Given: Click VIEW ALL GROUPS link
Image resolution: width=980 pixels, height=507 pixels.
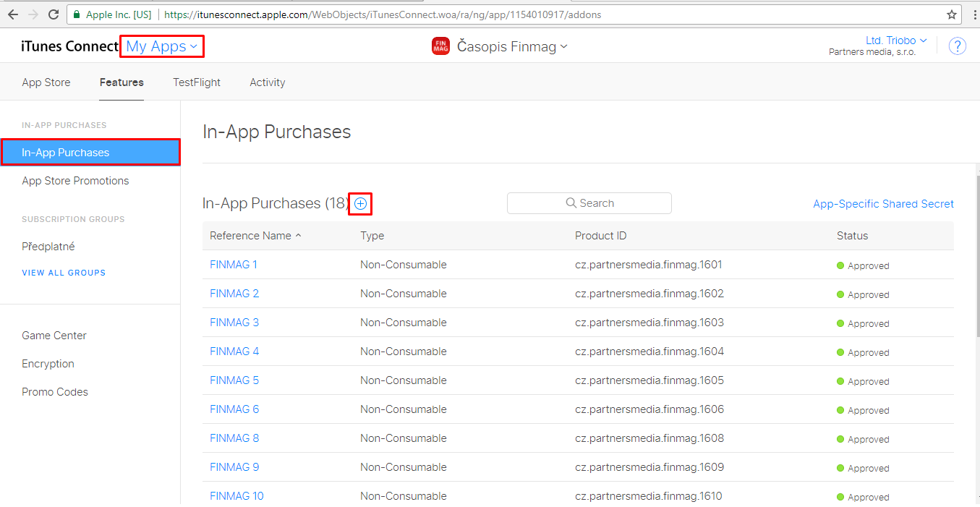Looking at the screenshot, I should point(64,273).
